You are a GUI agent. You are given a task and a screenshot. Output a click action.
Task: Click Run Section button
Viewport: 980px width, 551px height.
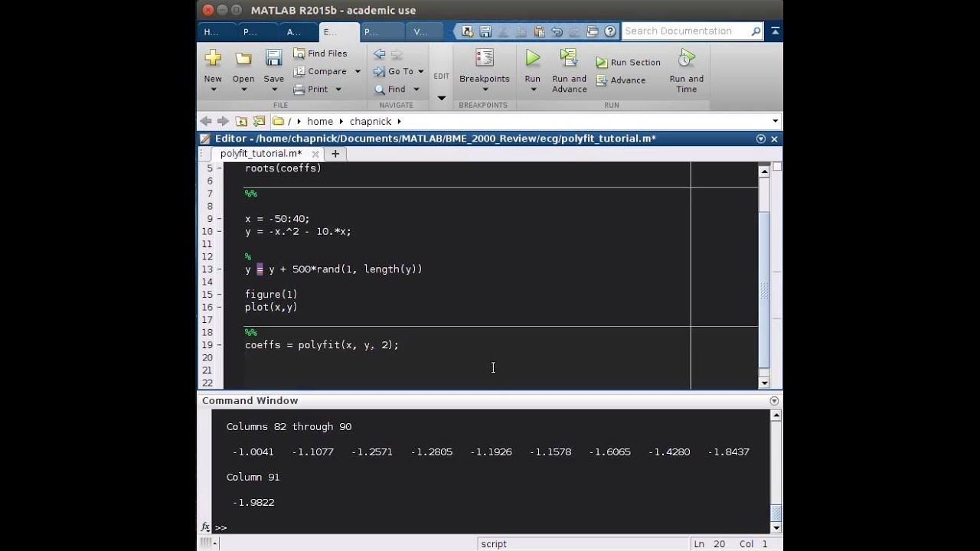point(629,62)
